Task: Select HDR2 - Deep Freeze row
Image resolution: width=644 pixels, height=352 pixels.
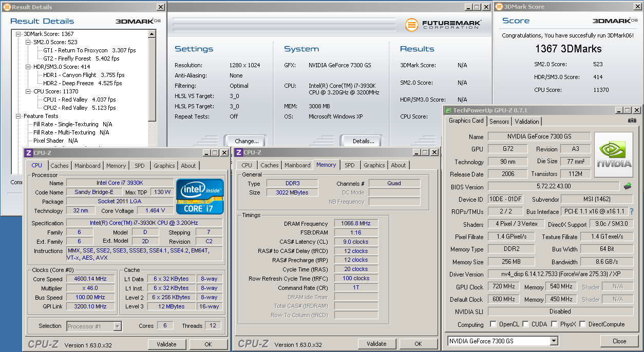Action: point(82,83)
